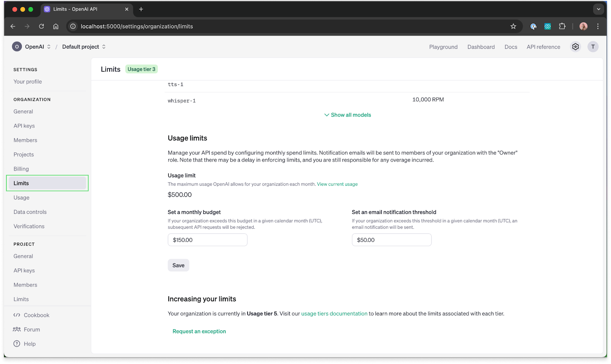Open the Forum link
The height and width of the screenshot is (364, 611).
point(32,330)
